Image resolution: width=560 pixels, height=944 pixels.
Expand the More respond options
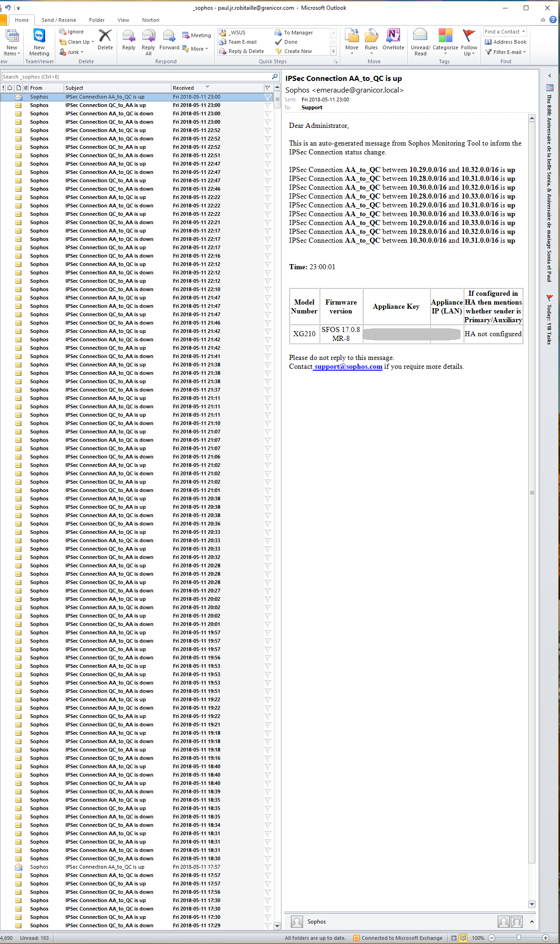(196, 49)
